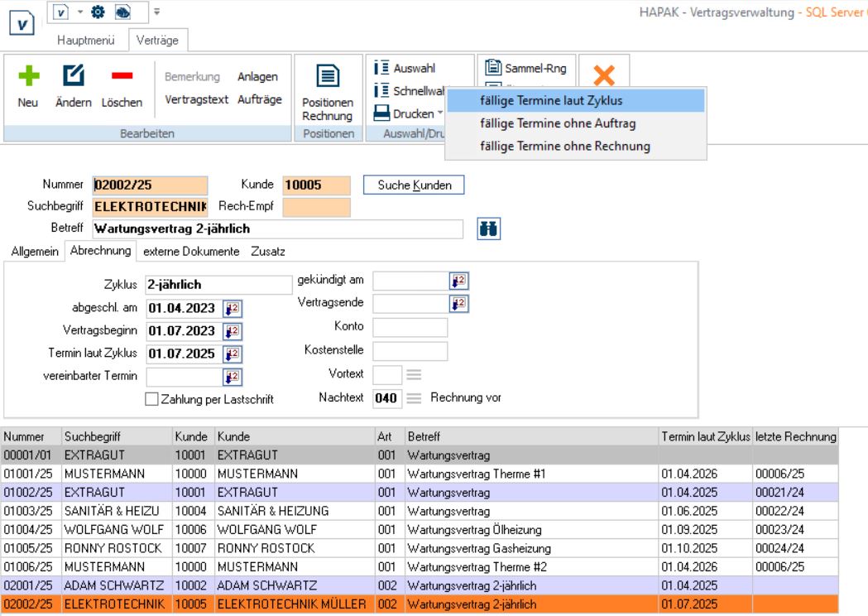The height and width of the screenshot is (616, 868).
Task: Click the Vertragstext button
Action: tap(196, 99)
